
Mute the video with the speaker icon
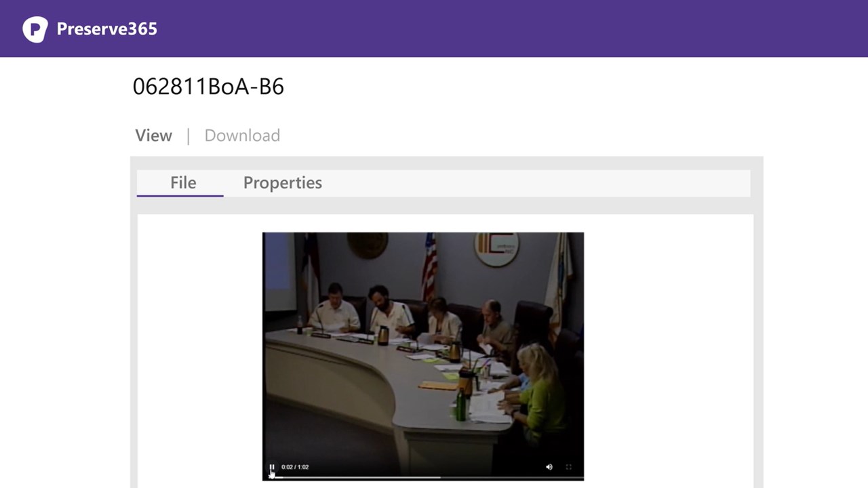[x=549, y=467]
